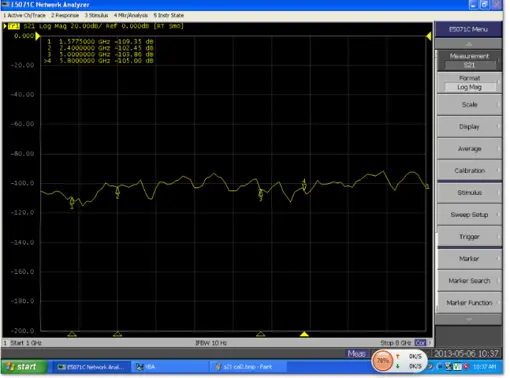
Task: Open the Stimulus softkey menu
Action: (469, 193)
